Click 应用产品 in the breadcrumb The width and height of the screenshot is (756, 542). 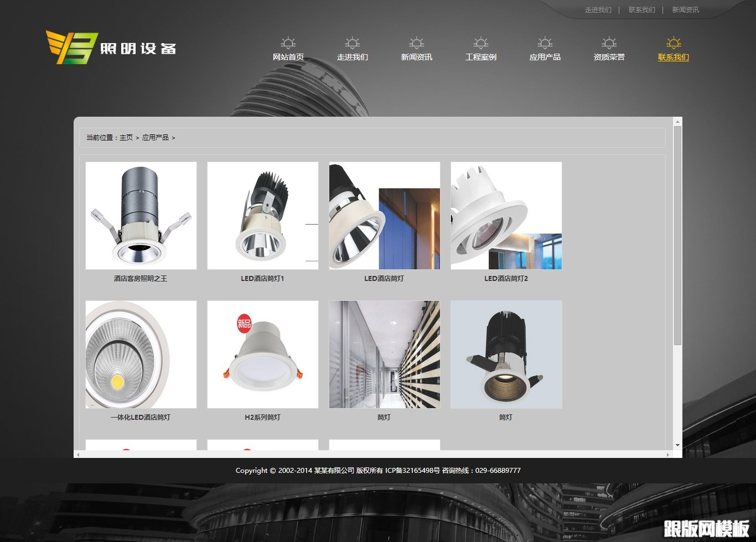click(x=156, y=138)
